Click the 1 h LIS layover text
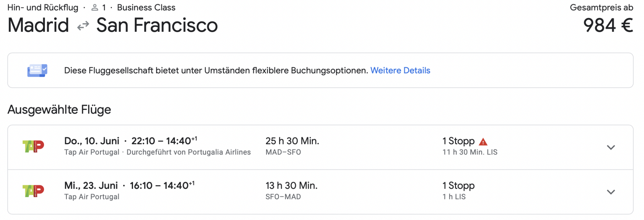This screenshot has width=644, height=220. pos(454,197)
